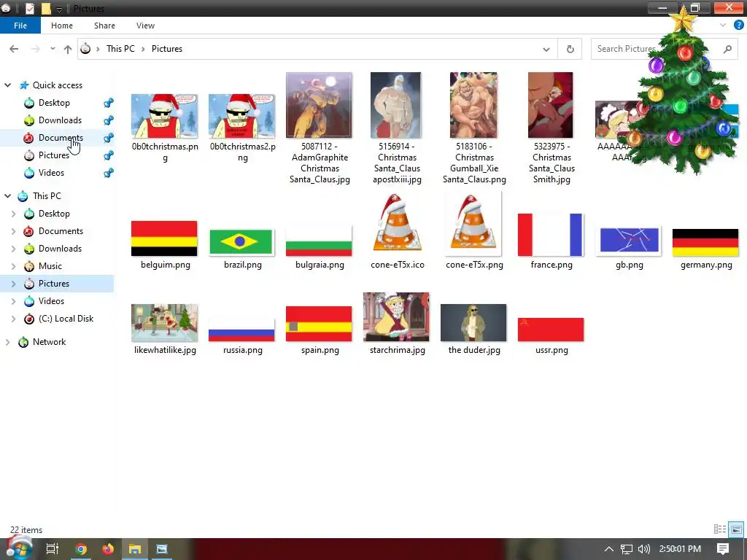
Task: Expand the ribbon with the chevron
Action: [723, 26]
